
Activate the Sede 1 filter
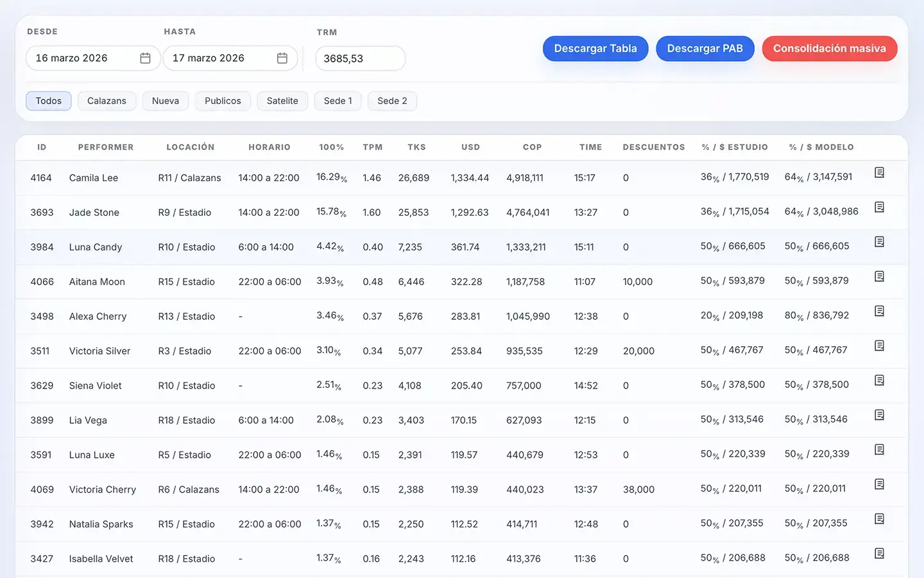click(338, 101)
